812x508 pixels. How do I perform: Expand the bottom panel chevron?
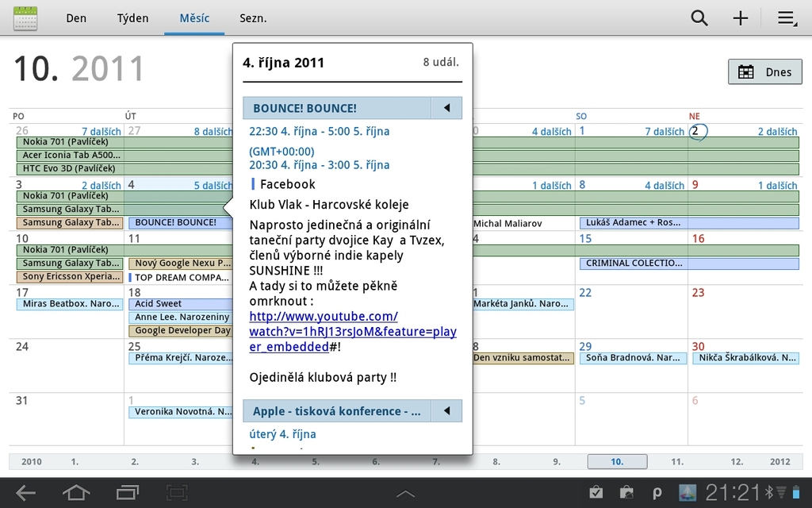tap(405, 494)
